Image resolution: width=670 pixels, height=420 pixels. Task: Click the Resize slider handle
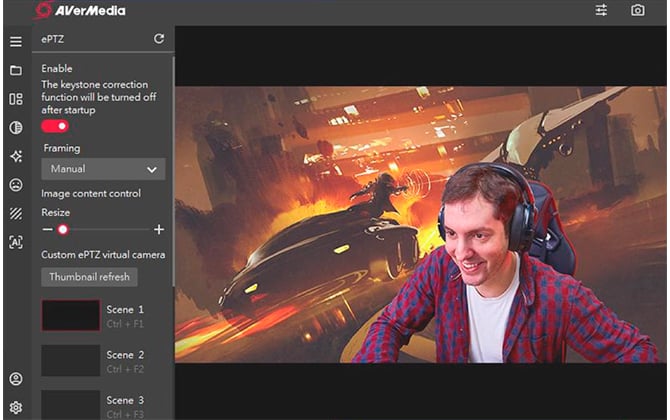pos(63,229)
